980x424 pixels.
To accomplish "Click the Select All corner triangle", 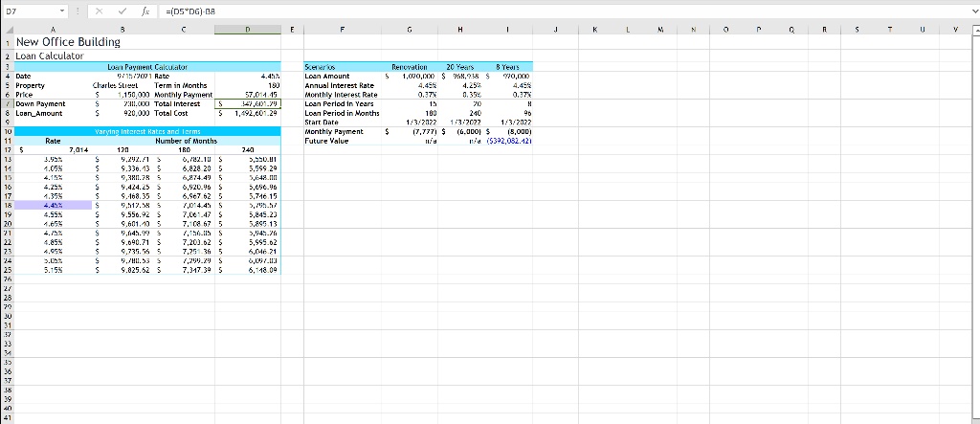I will click(7, 30).
